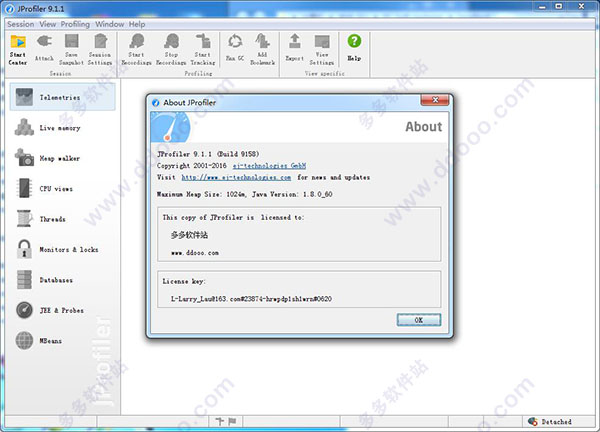
Task: Select Threads in the sidebar
Action: tap(62, 219)
